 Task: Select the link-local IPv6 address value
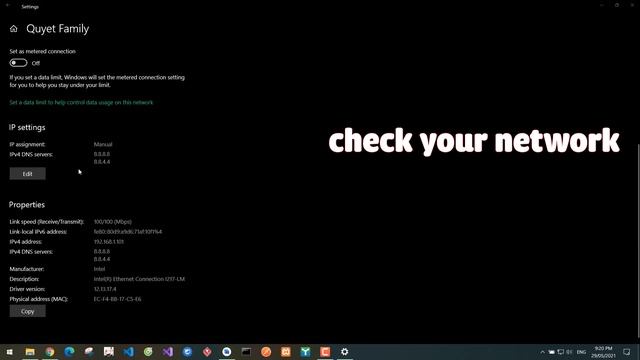click(128, 231)
